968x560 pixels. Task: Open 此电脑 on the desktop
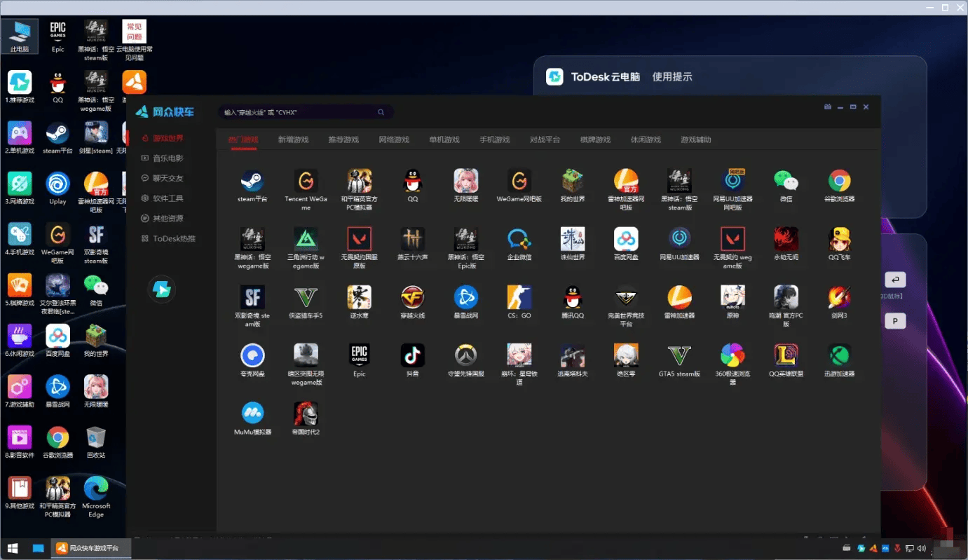pos(20,36)
